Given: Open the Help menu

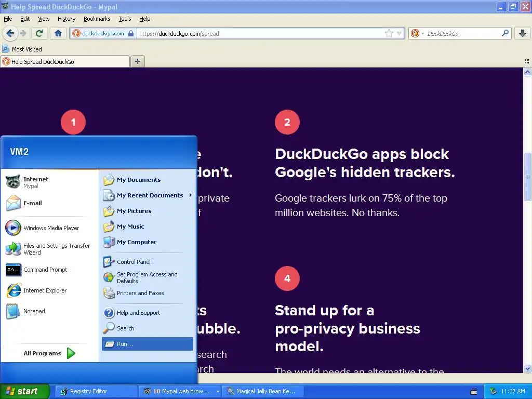Looking at the screenshot, I should [x=145, y=19].
